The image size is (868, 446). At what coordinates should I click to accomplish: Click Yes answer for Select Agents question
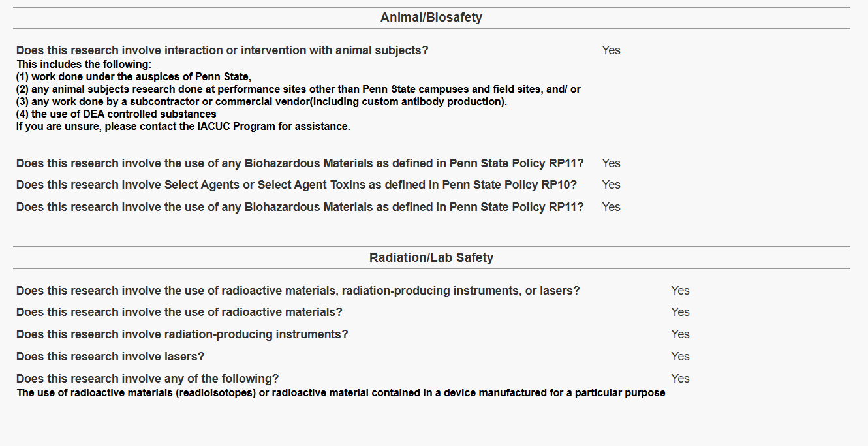click(611, 185)
